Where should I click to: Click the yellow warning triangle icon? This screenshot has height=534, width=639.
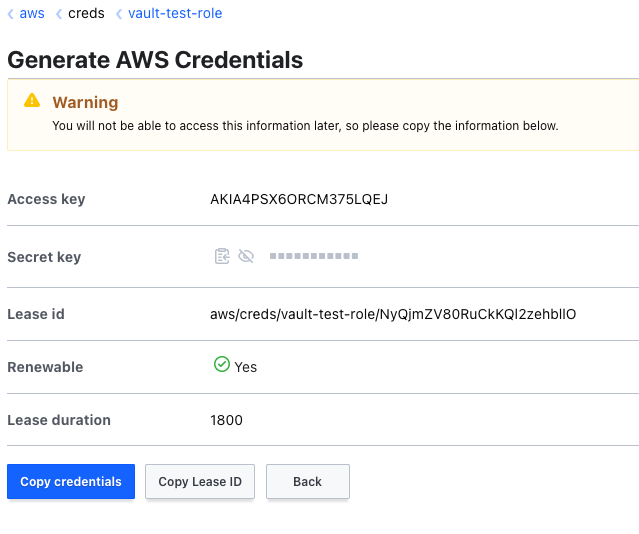pos(33,101)
